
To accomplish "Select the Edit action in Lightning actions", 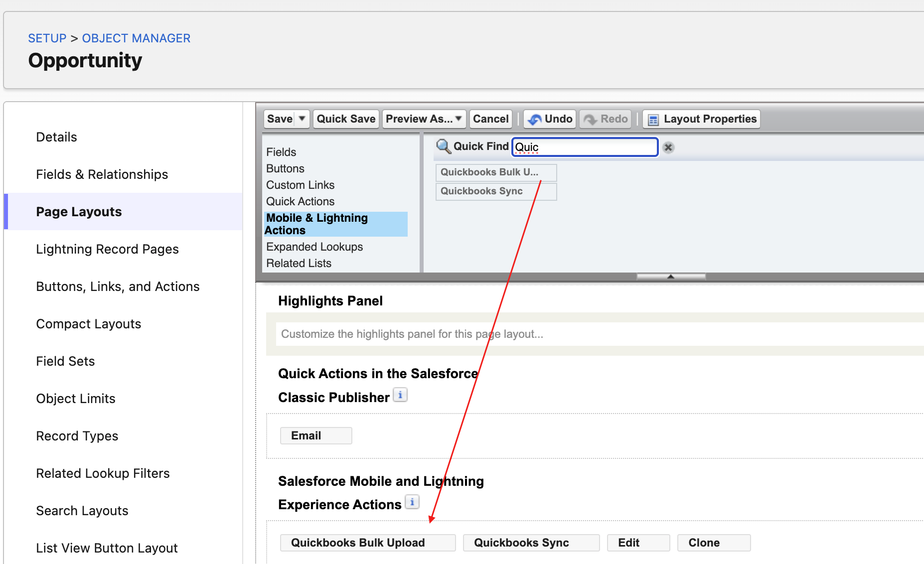I will (638, 543).
